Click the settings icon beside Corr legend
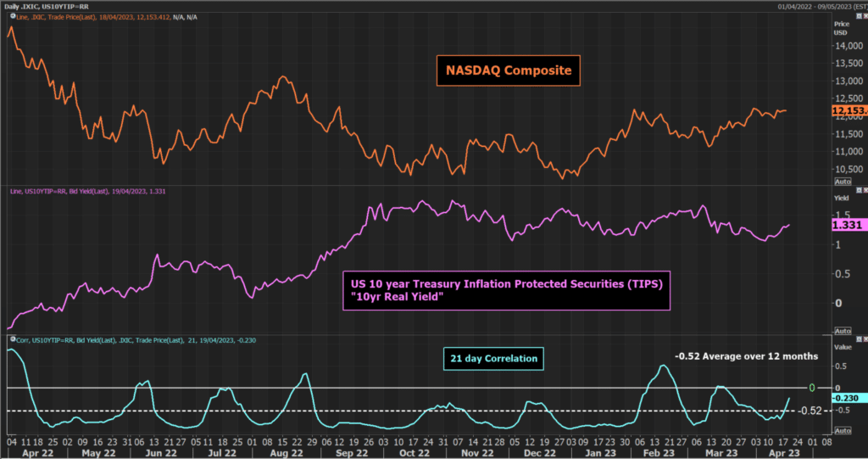Image resolution: width=868 pixels, height=459 pixels. (x=13, y=339)
